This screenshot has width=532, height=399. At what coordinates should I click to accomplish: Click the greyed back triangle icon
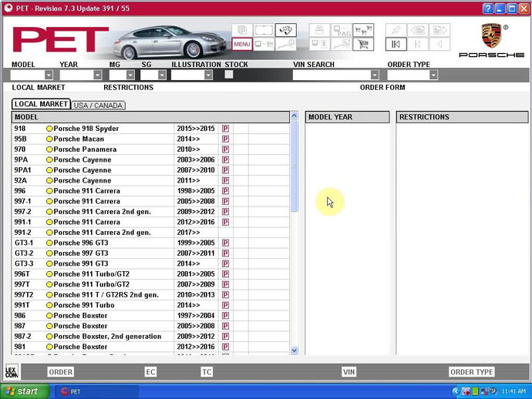pyautogui.click(x=439, y=44)
